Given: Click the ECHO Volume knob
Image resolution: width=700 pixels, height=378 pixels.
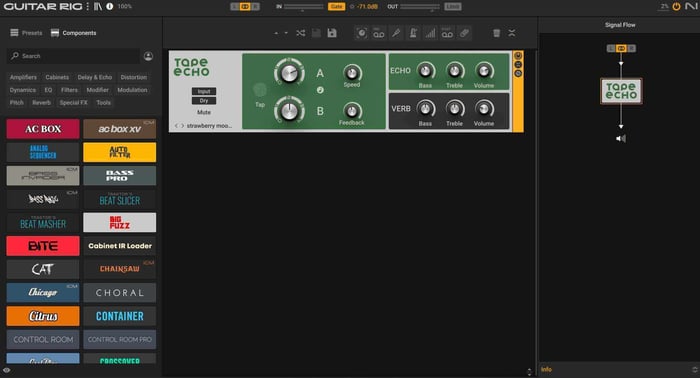Looking at the screenshot, I should pos(484,71).
